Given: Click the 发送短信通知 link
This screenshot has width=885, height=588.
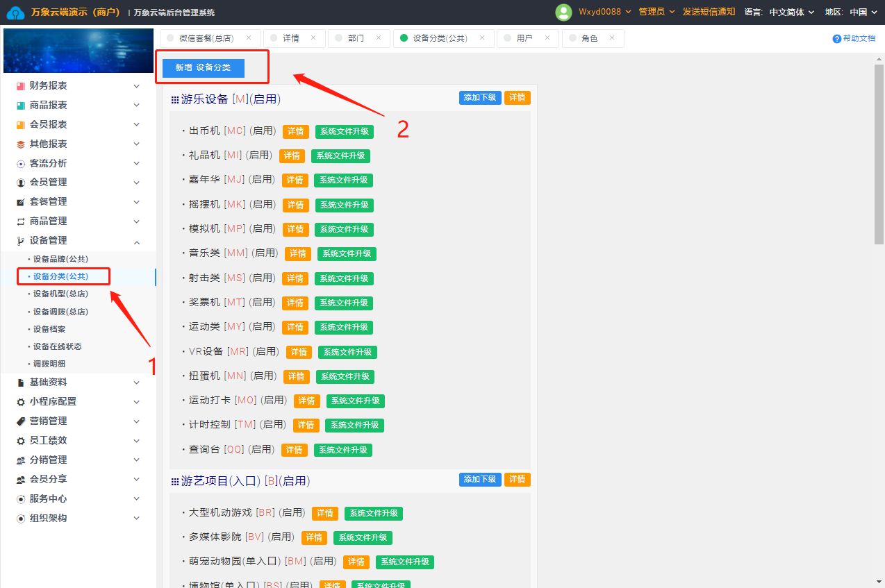Looking at the screenshot, I should pos(709,12).
